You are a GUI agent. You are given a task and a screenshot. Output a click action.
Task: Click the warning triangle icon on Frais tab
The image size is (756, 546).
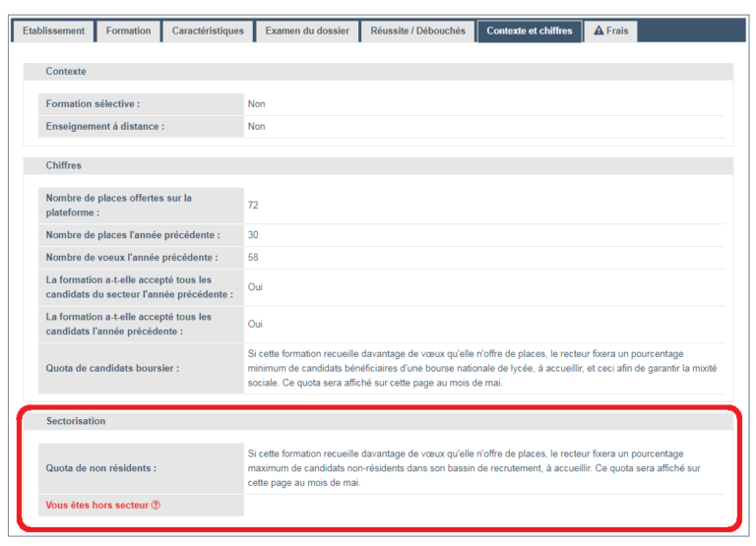click(x=598, y=30)
